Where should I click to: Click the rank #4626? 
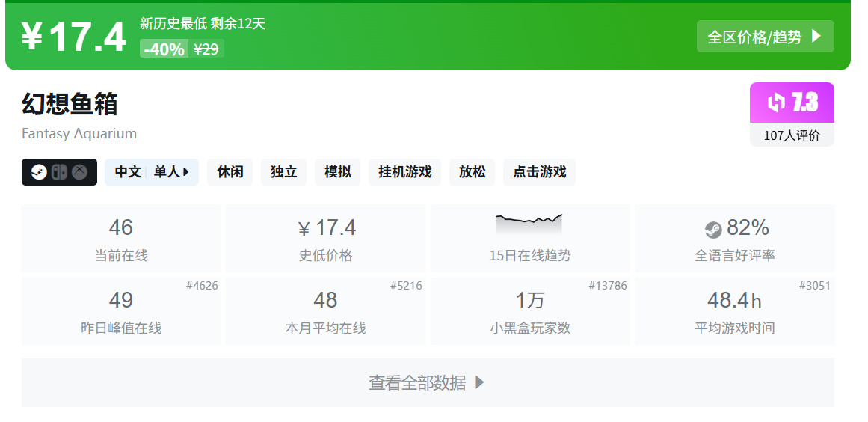[202, 286]
